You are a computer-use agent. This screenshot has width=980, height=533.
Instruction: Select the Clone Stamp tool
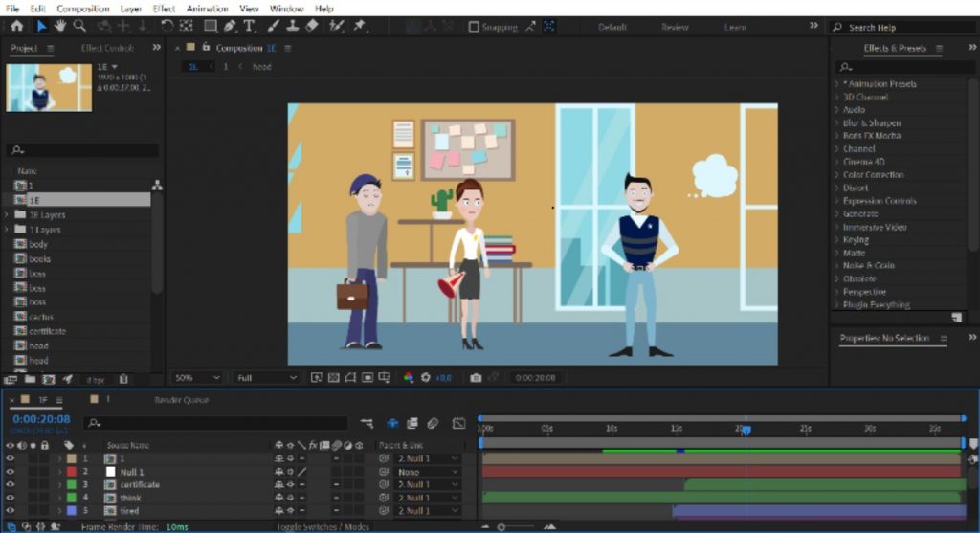coord(292,27)
